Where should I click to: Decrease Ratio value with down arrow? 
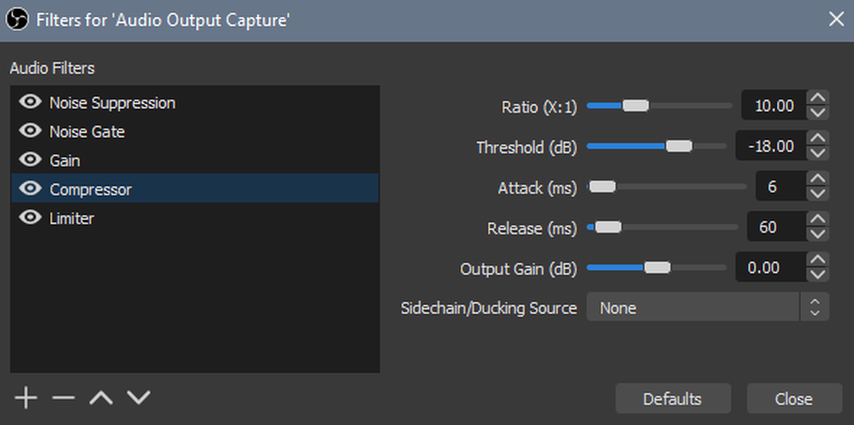818,113
